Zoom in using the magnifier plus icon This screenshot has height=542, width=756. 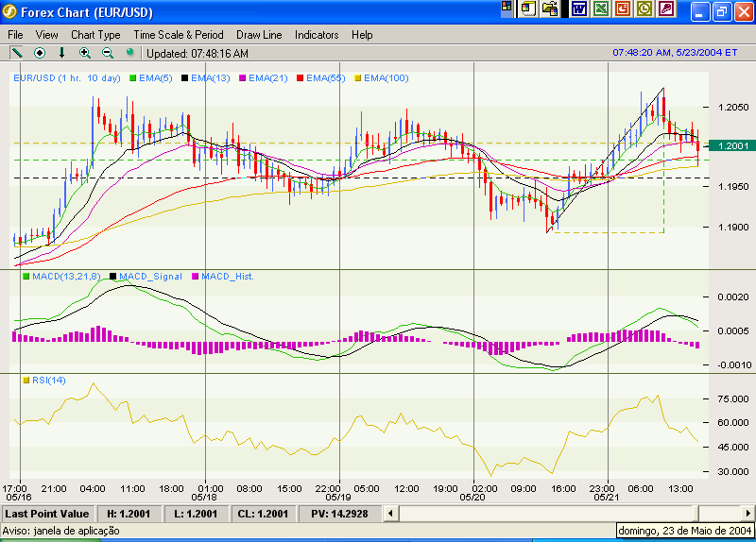click(85, 53)
